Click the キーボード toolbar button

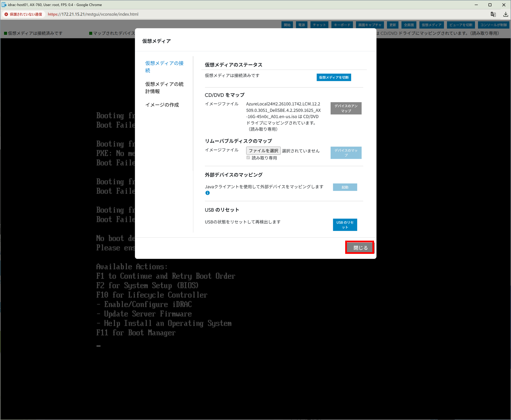[342, 25]
